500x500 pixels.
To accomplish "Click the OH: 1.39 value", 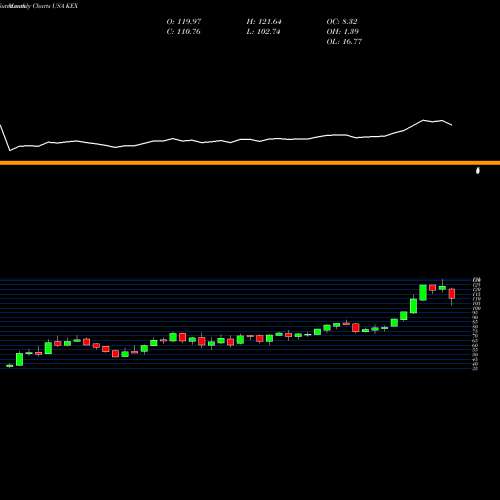I will [x=342, y=32].
